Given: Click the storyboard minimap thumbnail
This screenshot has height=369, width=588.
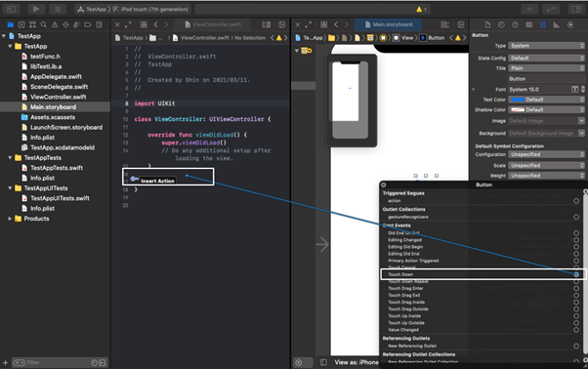Looking at the screenshot, I should coord(352,101).
